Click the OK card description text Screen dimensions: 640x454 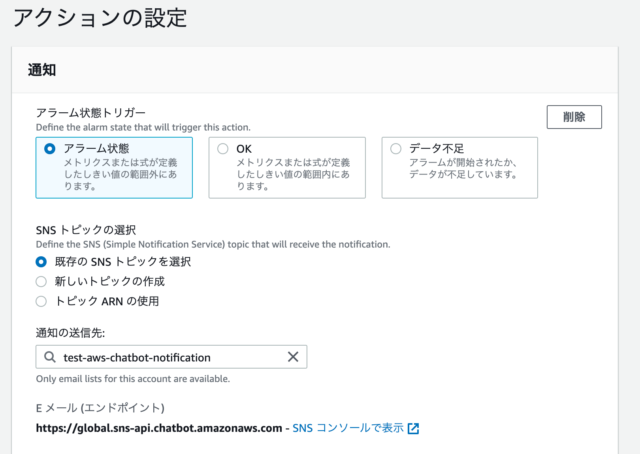(x=294, y=174)
